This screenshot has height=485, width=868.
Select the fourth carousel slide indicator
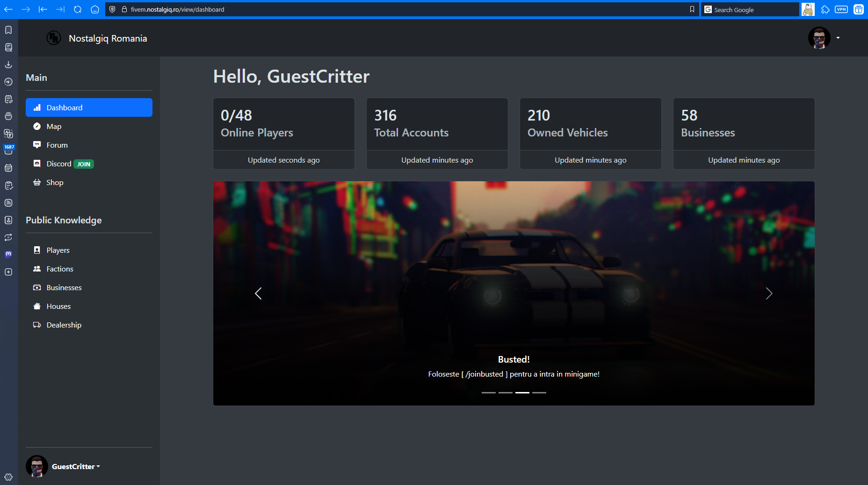coord(539,392)
